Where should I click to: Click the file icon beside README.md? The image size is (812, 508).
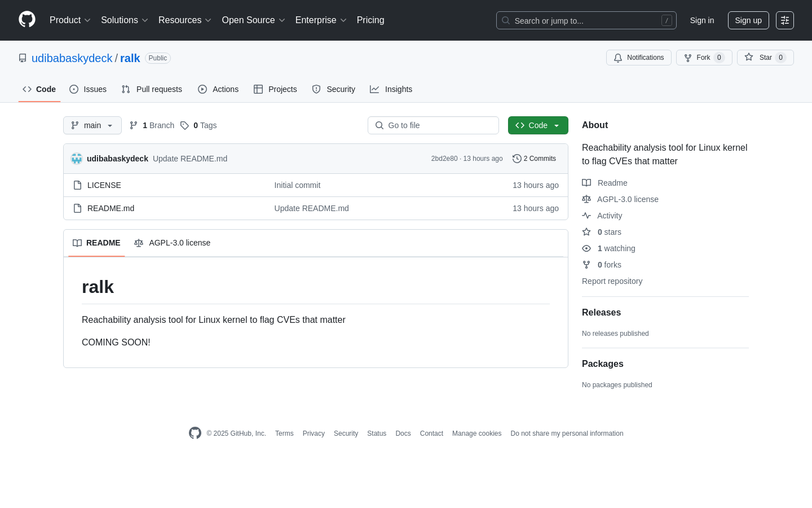[x=78, y=208]
